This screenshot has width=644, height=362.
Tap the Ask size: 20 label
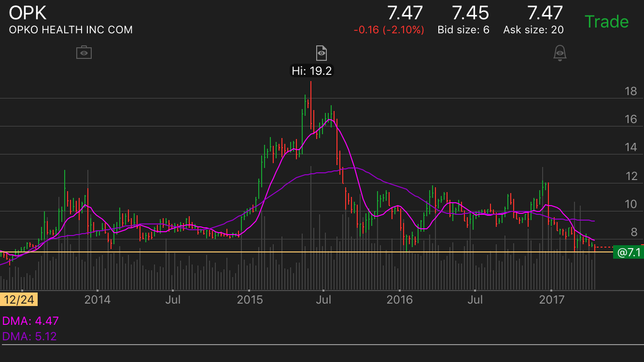pos(533,30)
